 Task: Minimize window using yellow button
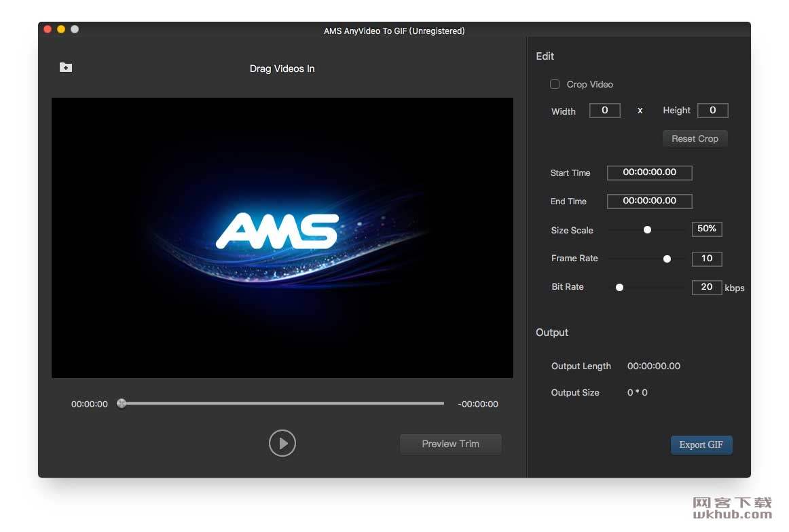pyautogui.click(x=61, y=29)
